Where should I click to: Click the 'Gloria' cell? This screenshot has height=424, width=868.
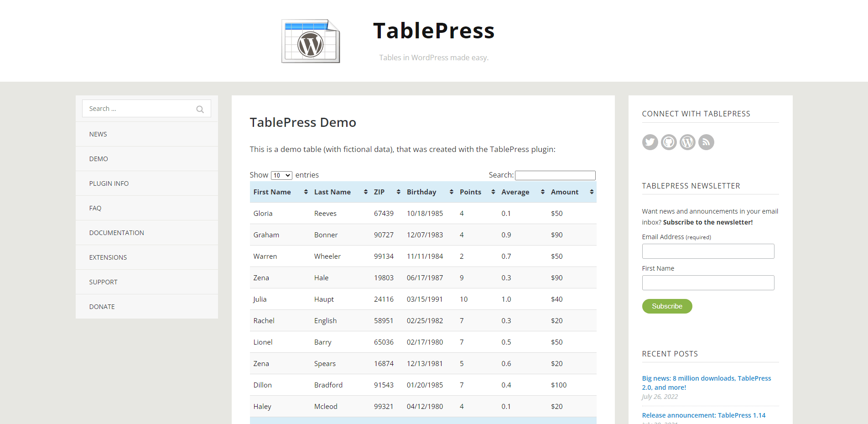pos(280,214)
